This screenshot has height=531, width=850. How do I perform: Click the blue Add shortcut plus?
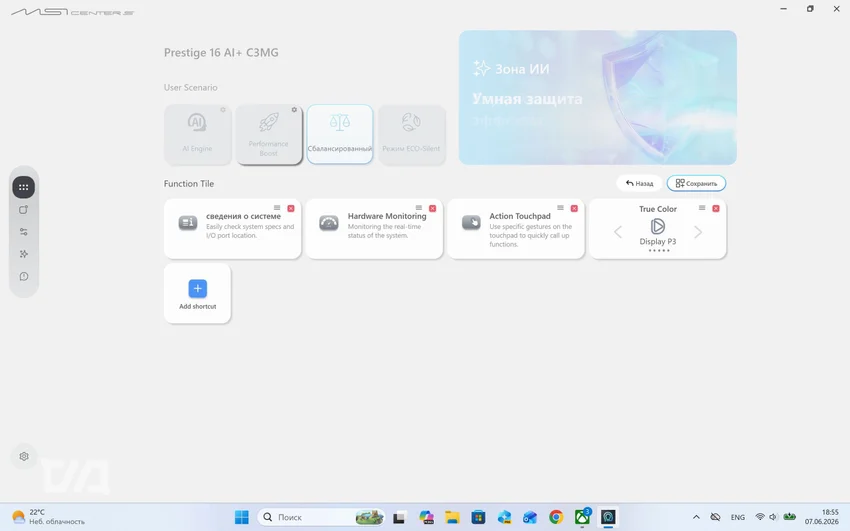(x=197, y=288)
